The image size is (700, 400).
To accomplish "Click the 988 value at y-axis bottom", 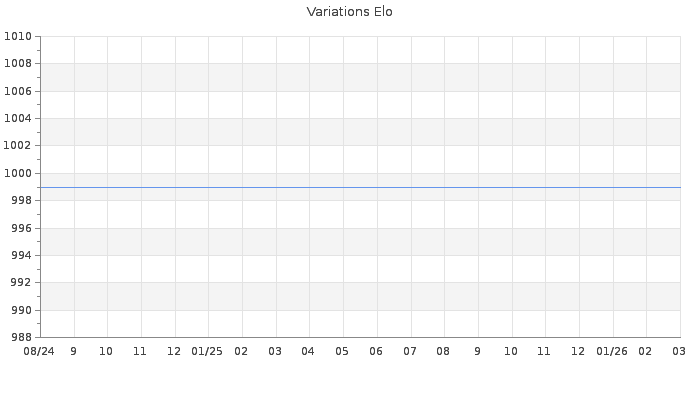I will [21, 338].
